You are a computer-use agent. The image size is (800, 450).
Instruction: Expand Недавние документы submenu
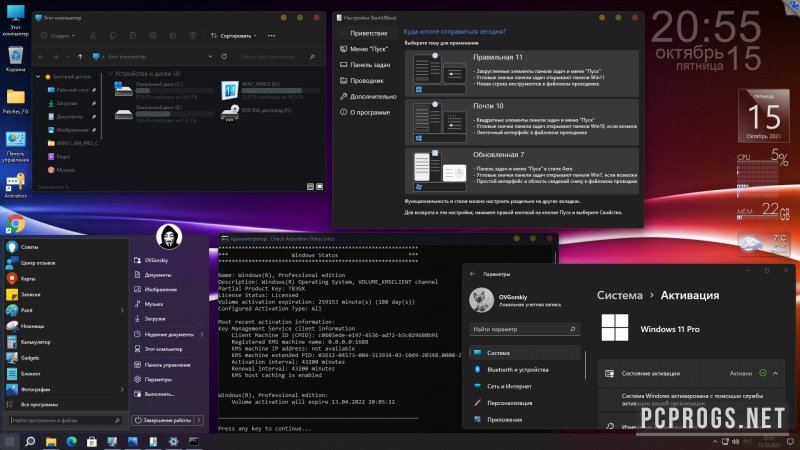(202, 335)
